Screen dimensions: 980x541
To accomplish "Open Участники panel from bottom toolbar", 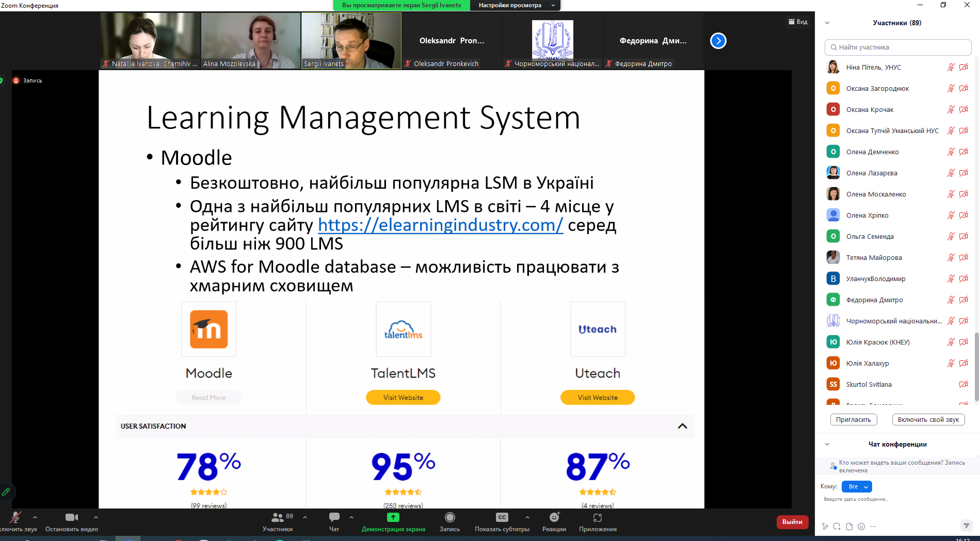I will 278,517.
